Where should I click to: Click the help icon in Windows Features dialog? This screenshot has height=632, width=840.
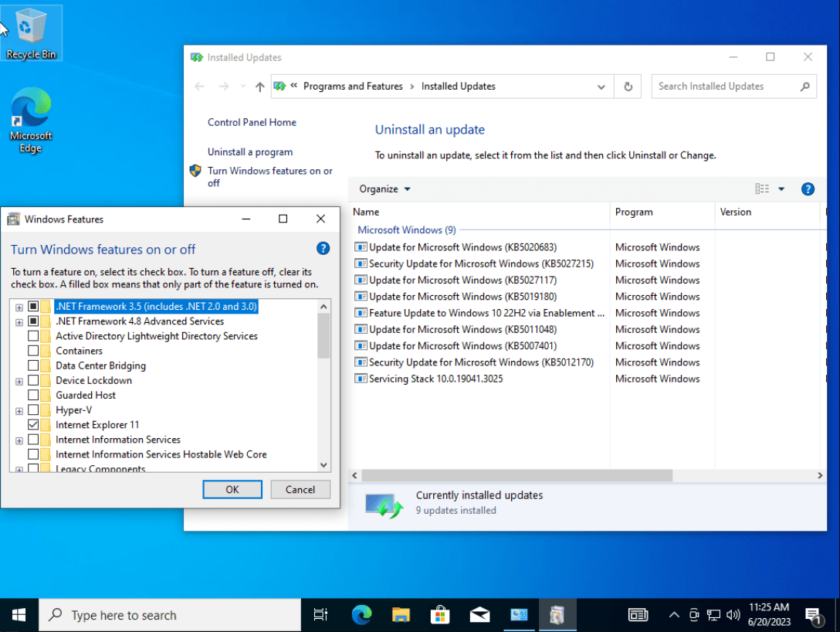(323, 248)
